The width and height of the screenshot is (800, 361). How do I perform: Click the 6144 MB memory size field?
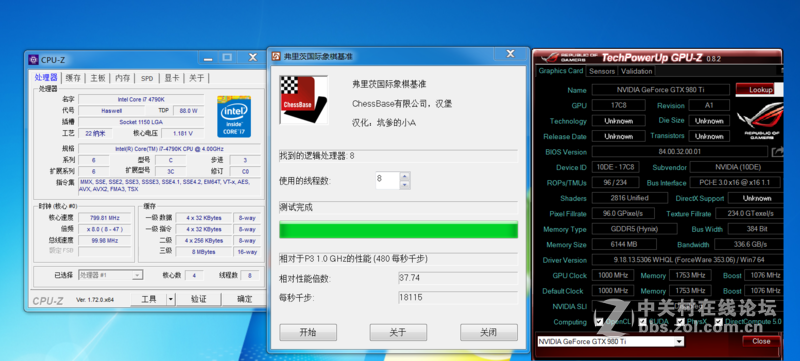coord(624,244)
